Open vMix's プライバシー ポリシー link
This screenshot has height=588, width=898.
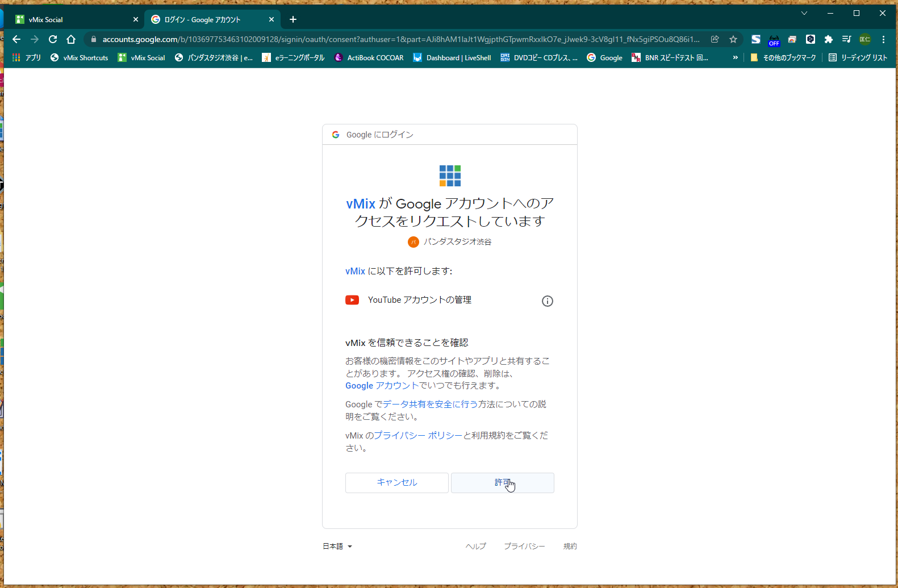tap(418, 435)
